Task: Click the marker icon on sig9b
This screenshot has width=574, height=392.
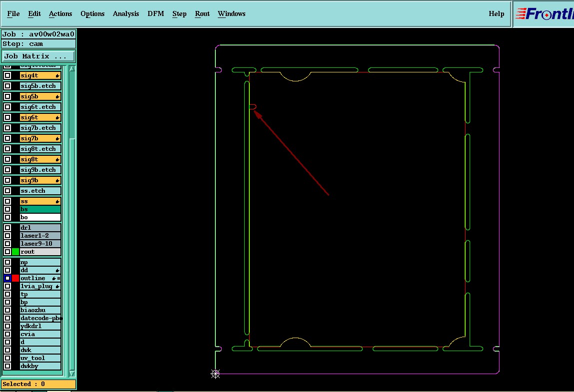Action: click(57, 180)
